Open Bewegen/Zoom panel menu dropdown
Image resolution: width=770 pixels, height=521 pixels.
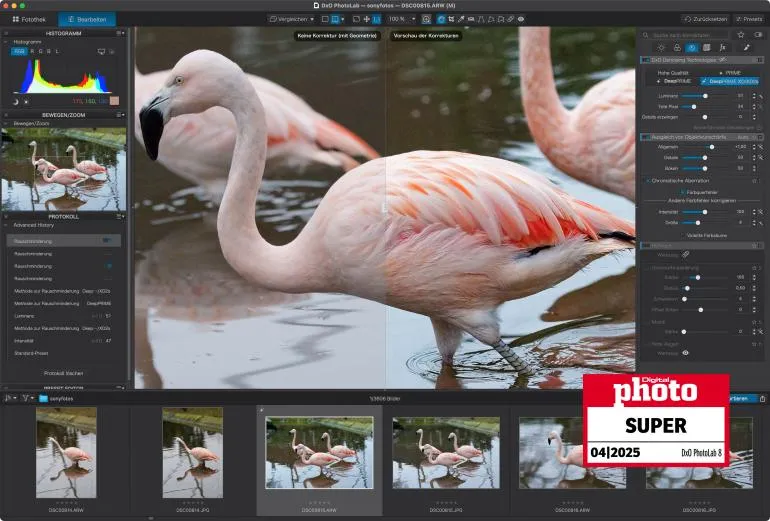pos(120,115)
